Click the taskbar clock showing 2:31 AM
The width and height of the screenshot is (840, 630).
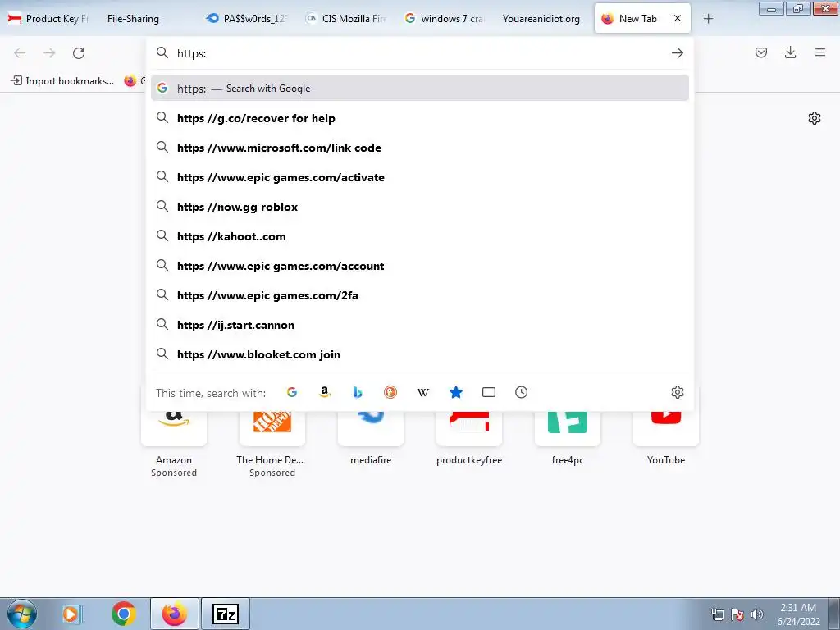798,614
